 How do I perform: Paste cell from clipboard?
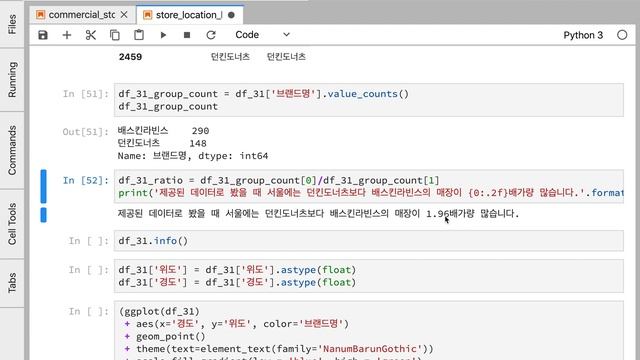(x=139, y=35)
